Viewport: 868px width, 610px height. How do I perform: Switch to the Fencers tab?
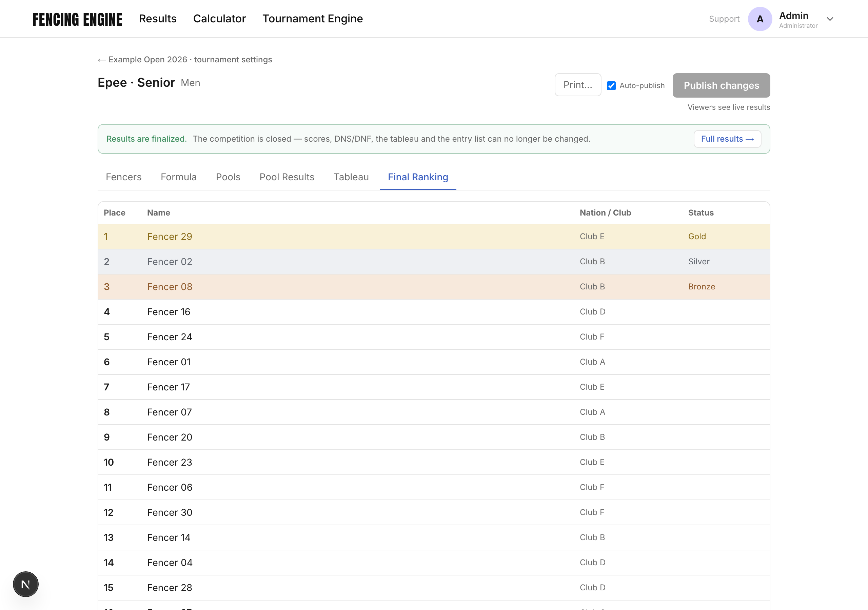tap(124, 177)
